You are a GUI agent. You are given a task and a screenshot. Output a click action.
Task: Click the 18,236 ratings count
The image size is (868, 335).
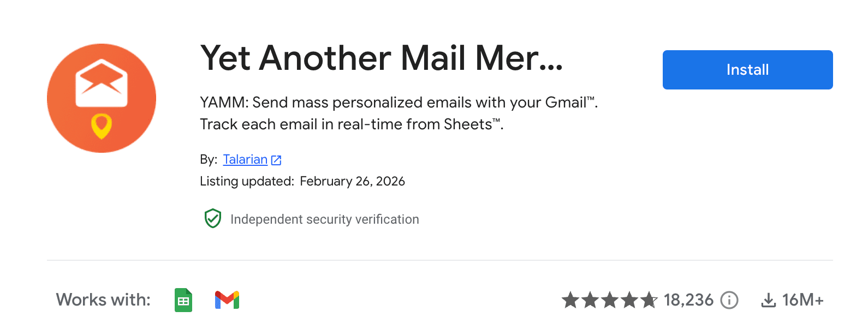click(x=688, y=300)
